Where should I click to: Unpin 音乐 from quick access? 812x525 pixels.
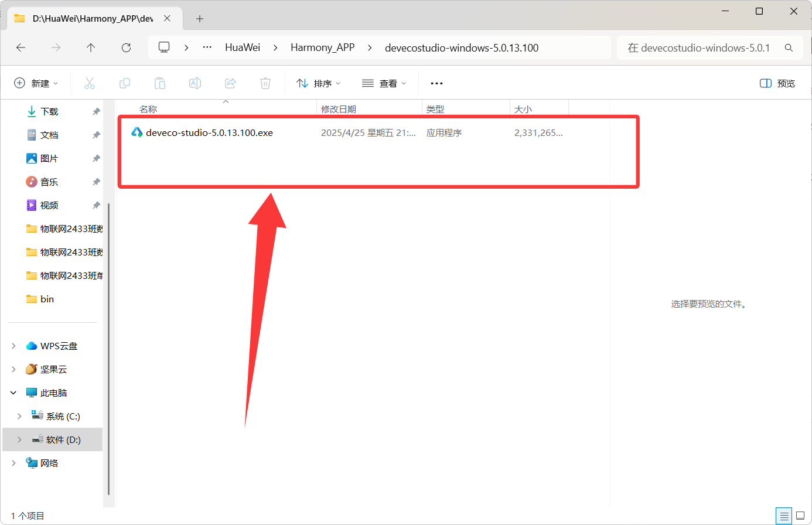point(96,182)
